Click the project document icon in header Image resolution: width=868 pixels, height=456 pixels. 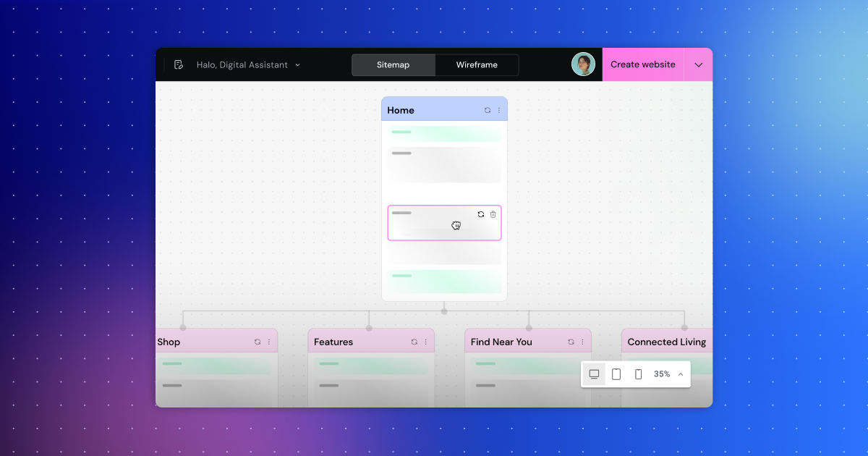(179, 64)
